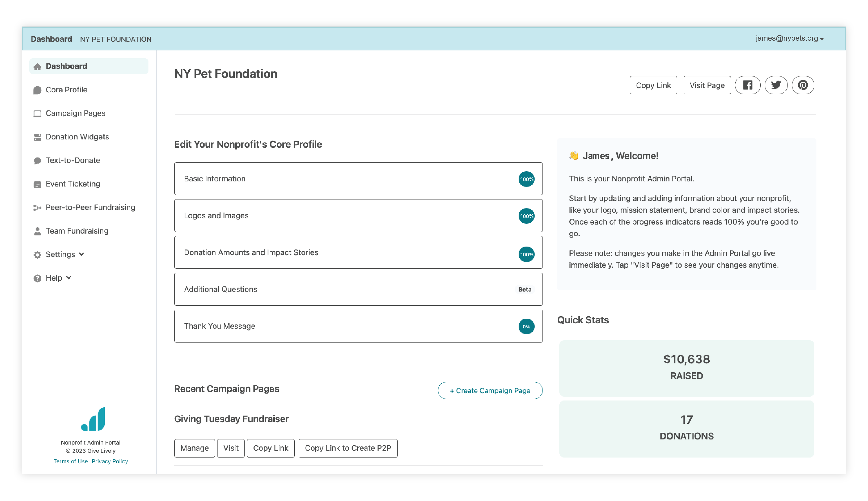
Task: Manage the Giving Tuesday Fundraiser
Action: pos(194,448)
